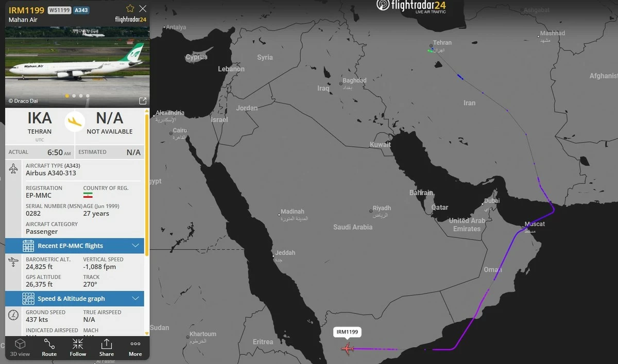Click the IRM1199 map label
The image size is (618, 364).
(348, 332)
